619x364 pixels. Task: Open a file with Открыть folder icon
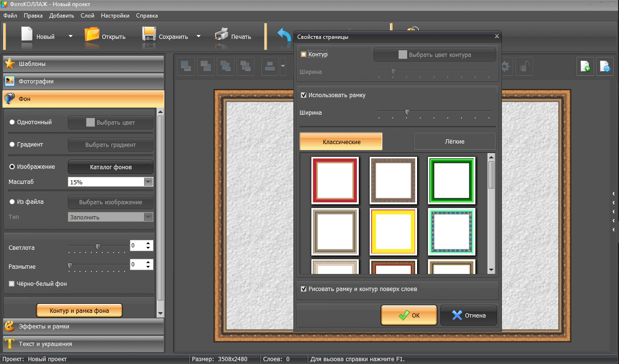coord(92,35)
